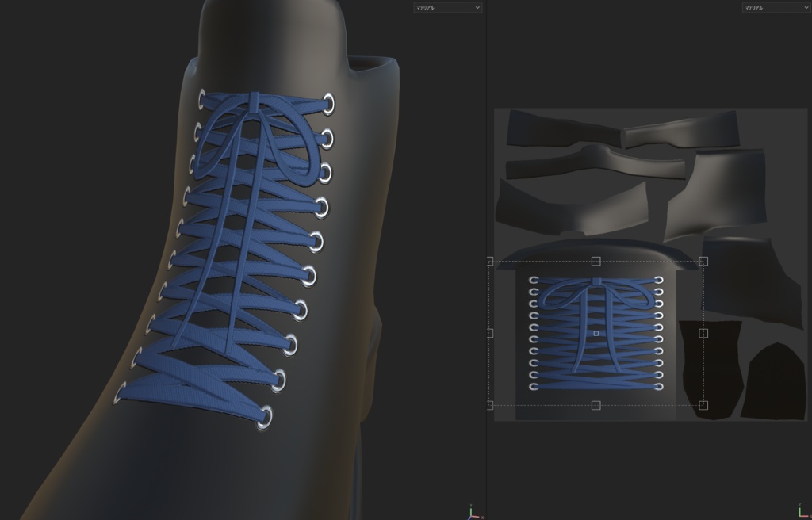
Task: Open the 3D viewport マテリアル display mode dropdown
Action: click(448, 7)
